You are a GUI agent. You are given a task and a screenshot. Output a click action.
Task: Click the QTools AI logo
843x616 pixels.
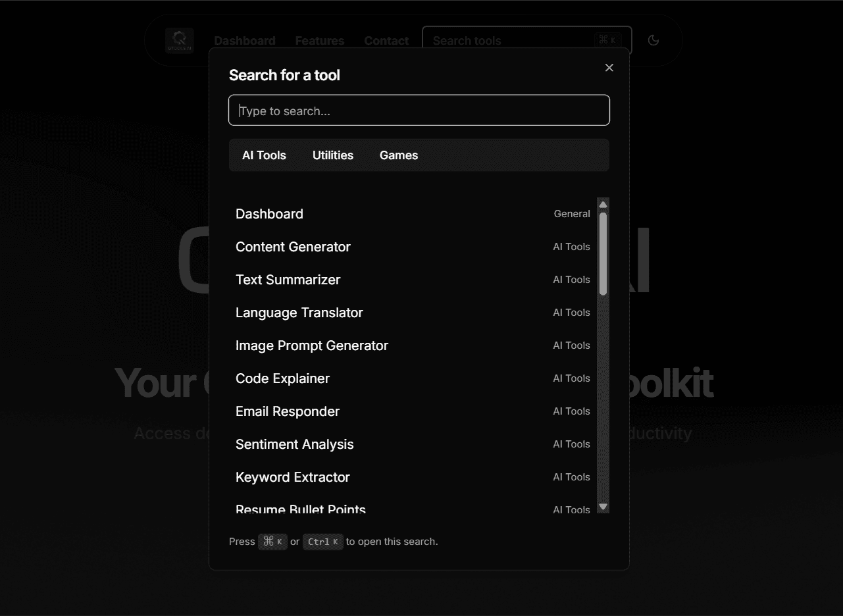(178, 40)
